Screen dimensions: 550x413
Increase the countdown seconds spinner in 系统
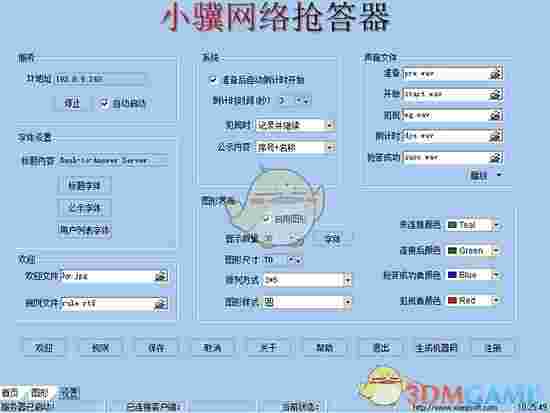pos(299,101)
